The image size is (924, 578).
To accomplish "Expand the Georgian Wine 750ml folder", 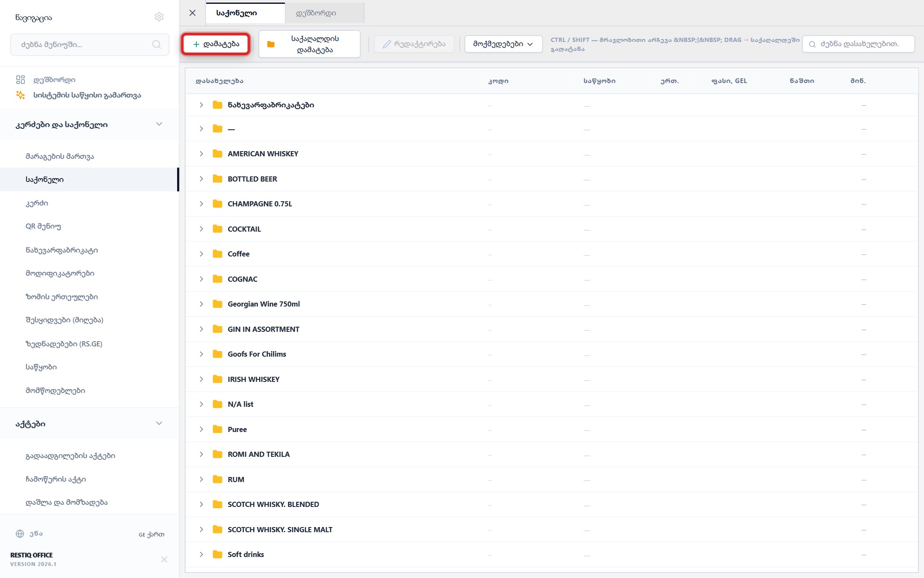I will (201, 304).
